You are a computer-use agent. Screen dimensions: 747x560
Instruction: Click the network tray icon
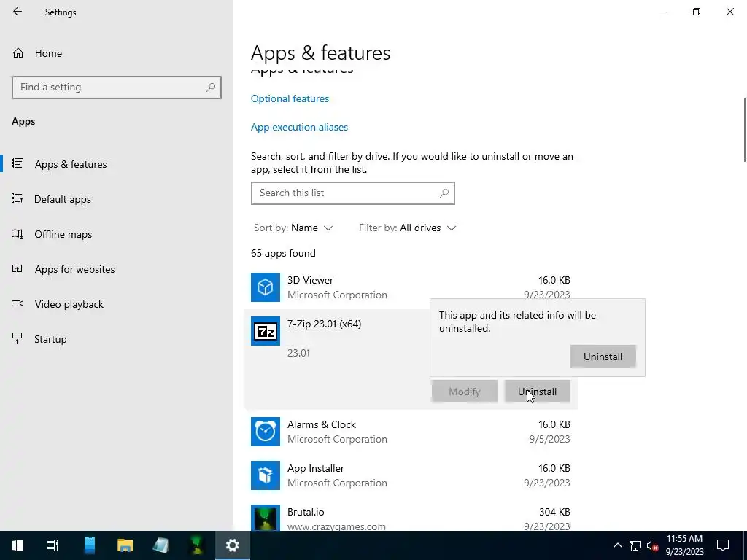click(x=635, y=545)
